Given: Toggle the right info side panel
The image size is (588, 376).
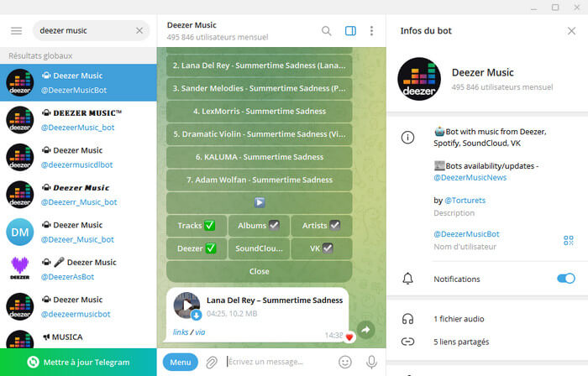Looking at the screenshot, I should (350, 31).
